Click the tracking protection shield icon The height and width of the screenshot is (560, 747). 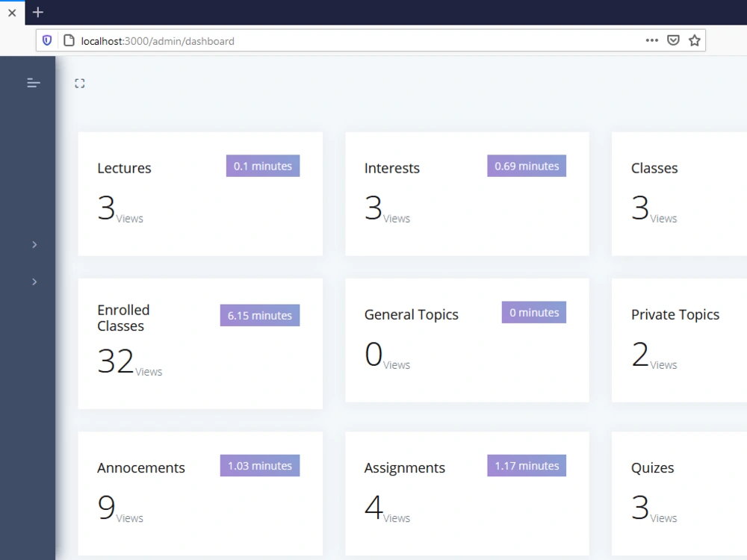coord(46,40)
